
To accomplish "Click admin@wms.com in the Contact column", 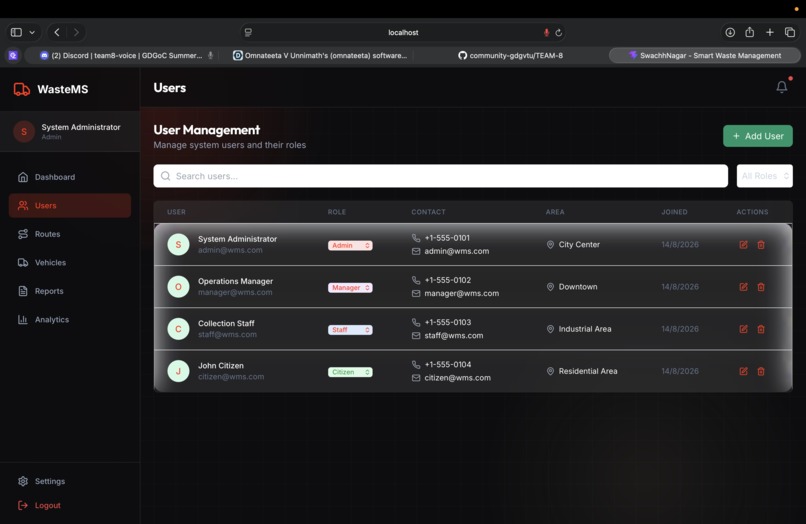I will (x=456, y=251).
